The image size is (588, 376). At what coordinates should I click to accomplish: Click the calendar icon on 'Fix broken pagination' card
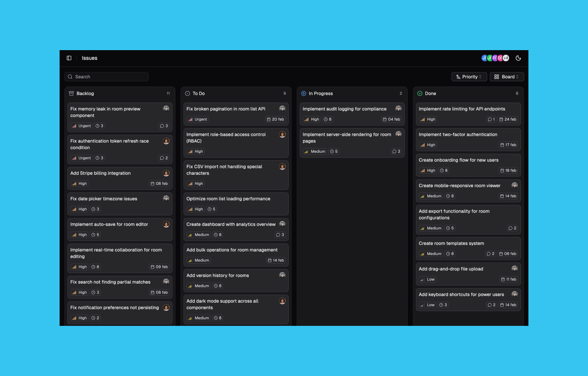[x=269, y=119]
